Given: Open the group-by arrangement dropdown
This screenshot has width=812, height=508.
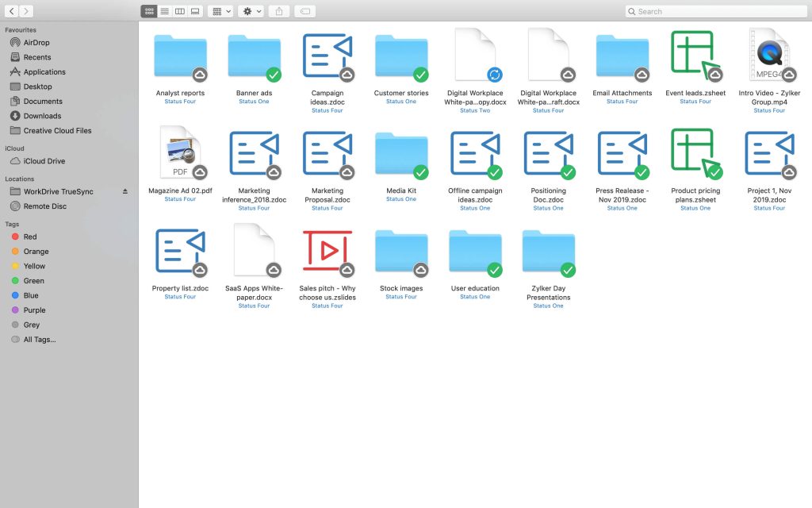Looking at the screenshot, I should (220, 11).
